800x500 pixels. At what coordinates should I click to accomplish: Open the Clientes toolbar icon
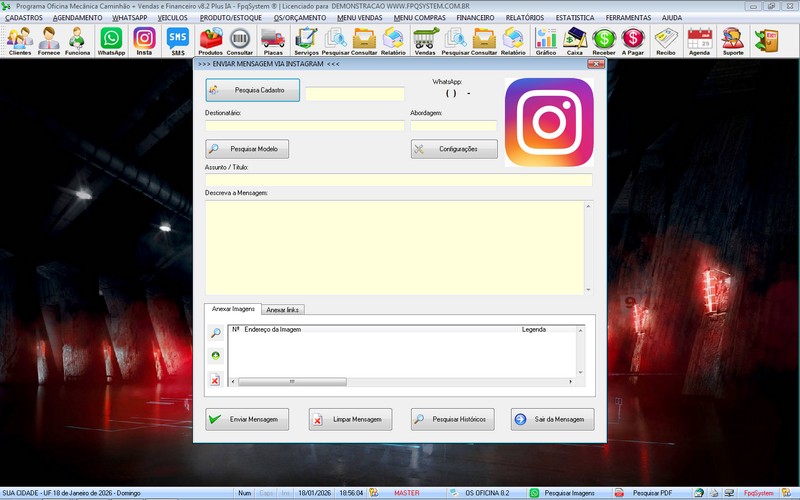pyautogui.click(x=20, y=41)
